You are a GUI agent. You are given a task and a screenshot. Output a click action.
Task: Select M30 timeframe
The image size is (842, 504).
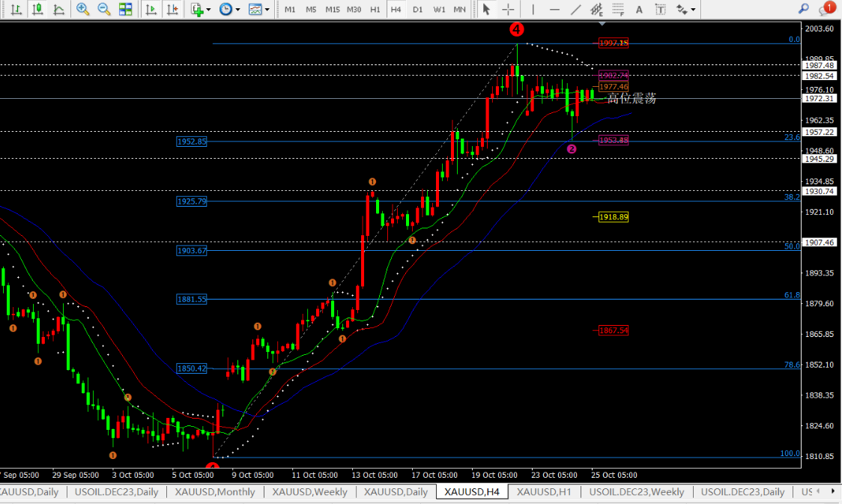point(354,10)
